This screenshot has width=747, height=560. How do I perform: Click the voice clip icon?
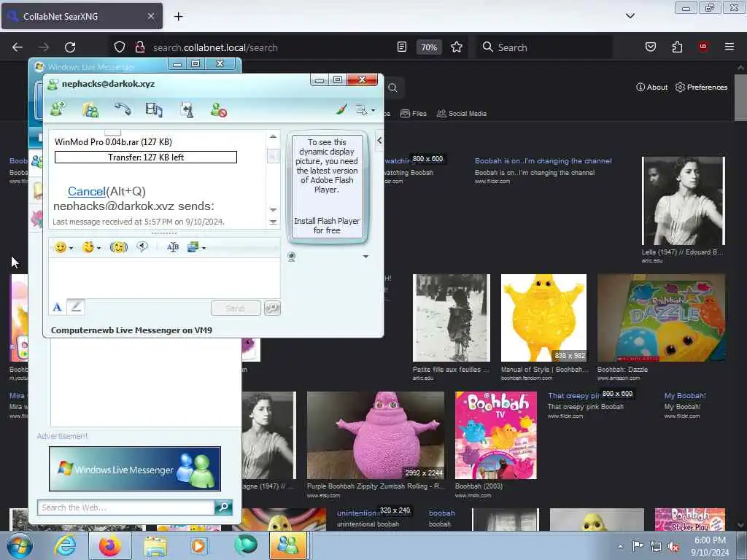[142, 246]
